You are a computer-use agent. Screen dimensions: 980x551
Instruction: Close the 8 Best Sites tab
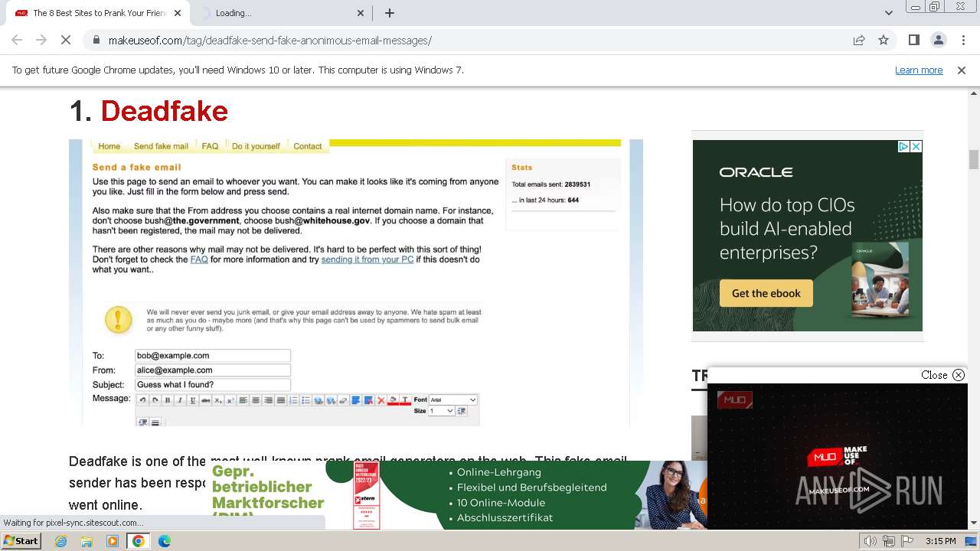(178, 13)
